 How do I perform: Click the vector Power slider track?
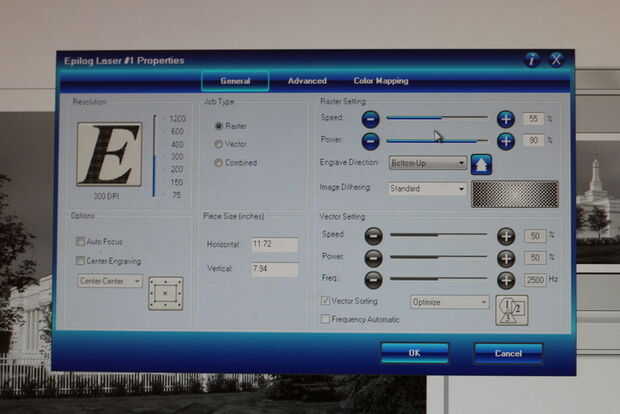[x=439, y=257]
